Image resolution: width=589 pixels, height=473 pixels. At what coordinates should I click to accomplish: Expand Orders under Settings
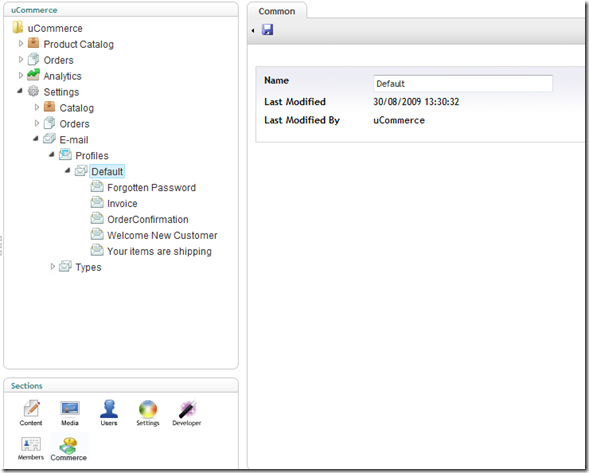(x=37, y=123)
